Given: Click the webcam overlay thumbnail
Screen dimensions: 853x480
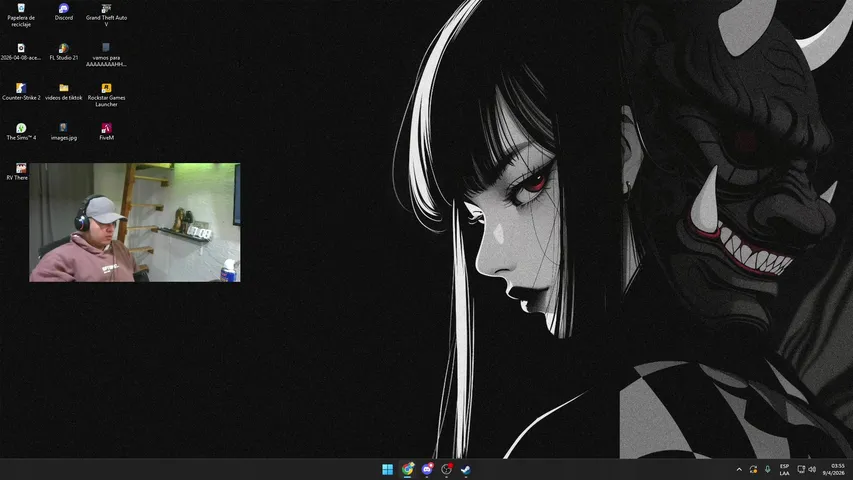Looking at the screenshot, I should 134,222.
